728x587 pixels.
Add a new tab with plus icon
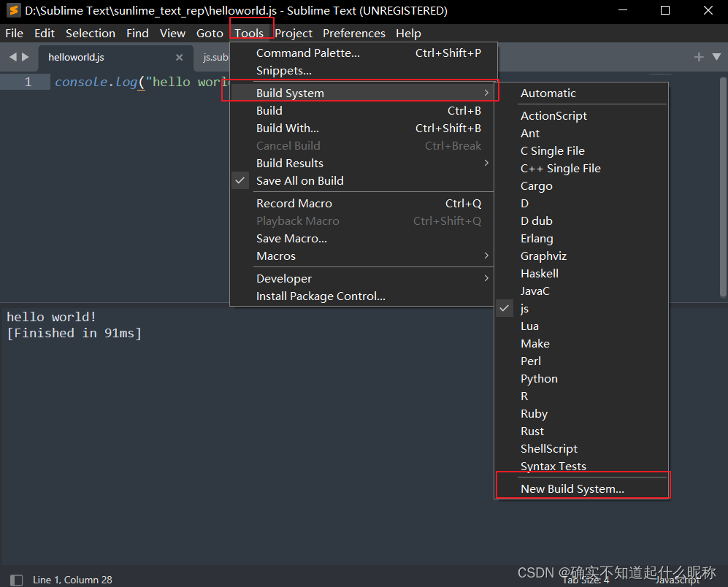tap(699, 57)
